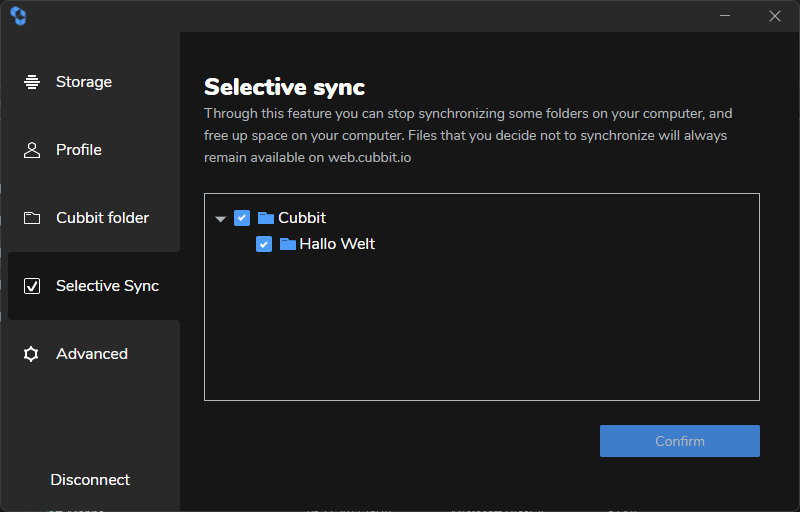The height and width of the screenshot is (512, 800).
Task: Go to the Advanced settings tab
Action: 94,354
